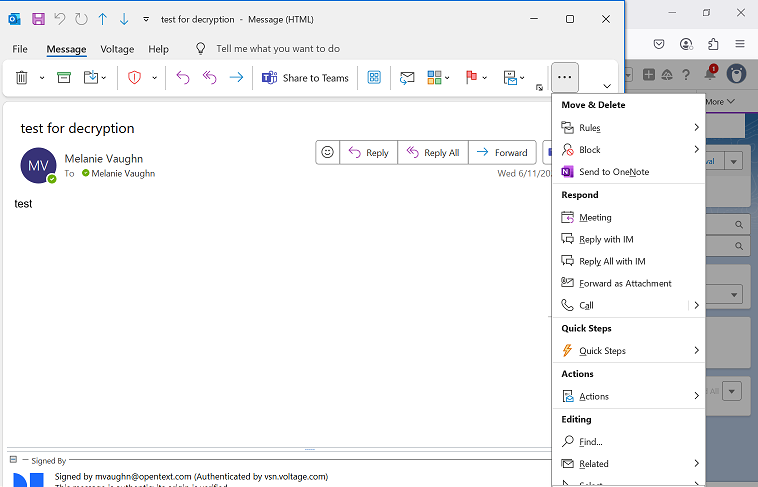
Task: Collapse the ribbon with chevron arrow
Action: 607,86
